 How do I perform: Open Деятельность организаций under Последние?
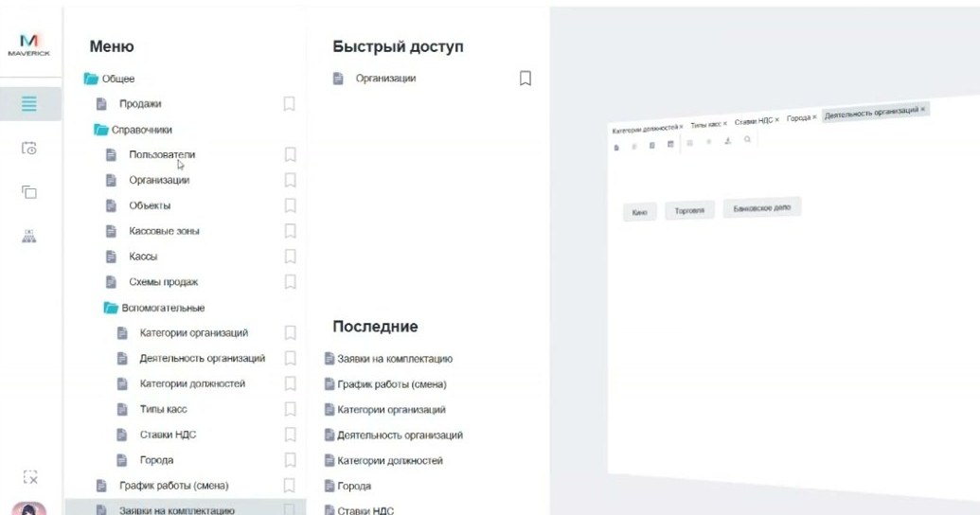click(x=400, y=435)
